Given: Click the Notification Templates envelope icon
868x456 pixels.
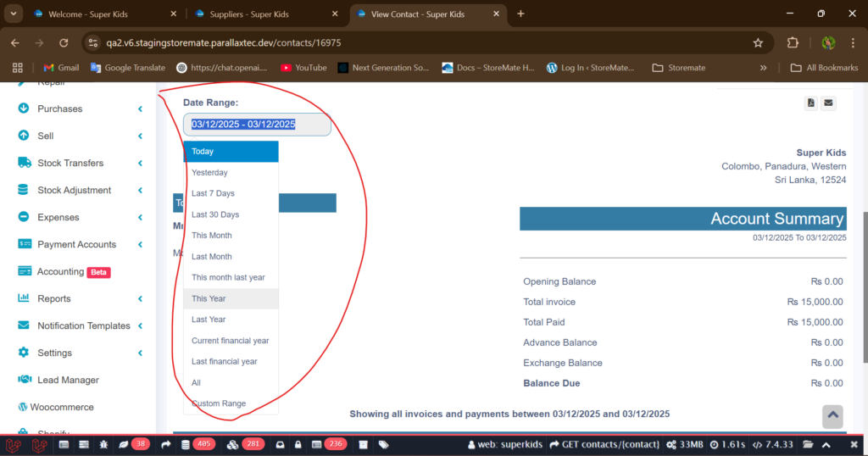Looking at the screenshot, I should [23, 325].
